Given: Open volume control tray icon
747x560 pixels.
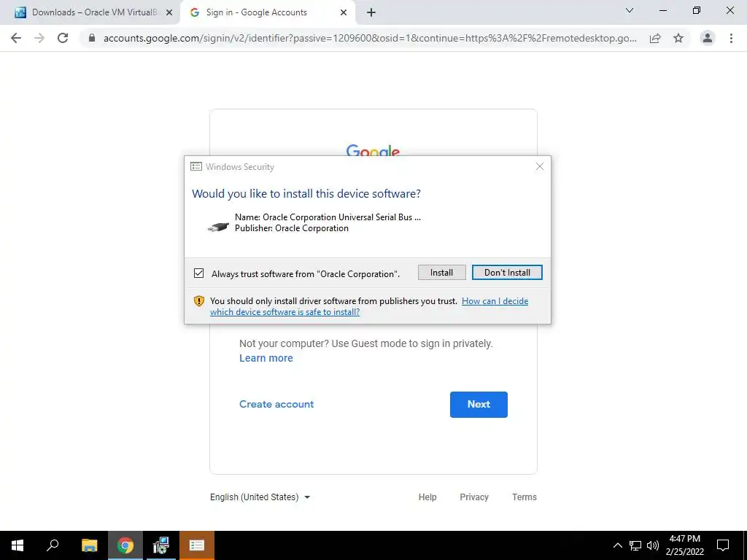Looking at the screenshot, I should click(653, 545).
